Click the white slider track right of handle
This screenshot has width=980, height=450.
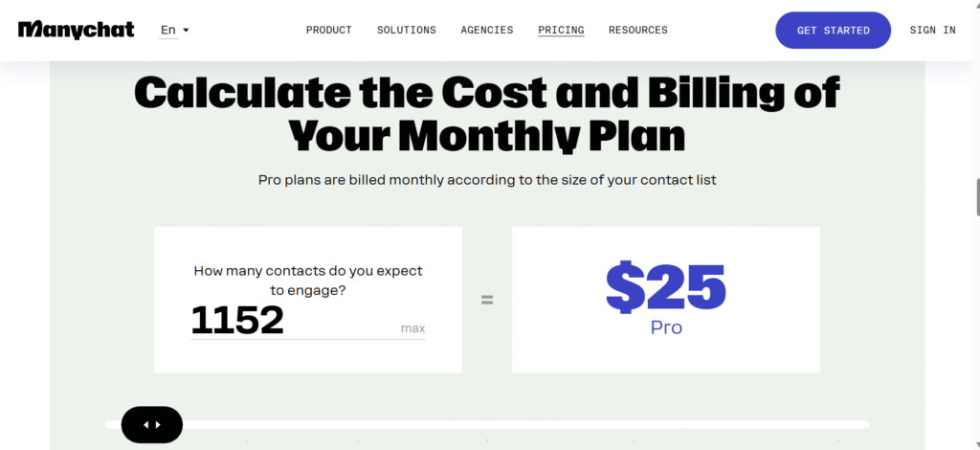(526, 424)
